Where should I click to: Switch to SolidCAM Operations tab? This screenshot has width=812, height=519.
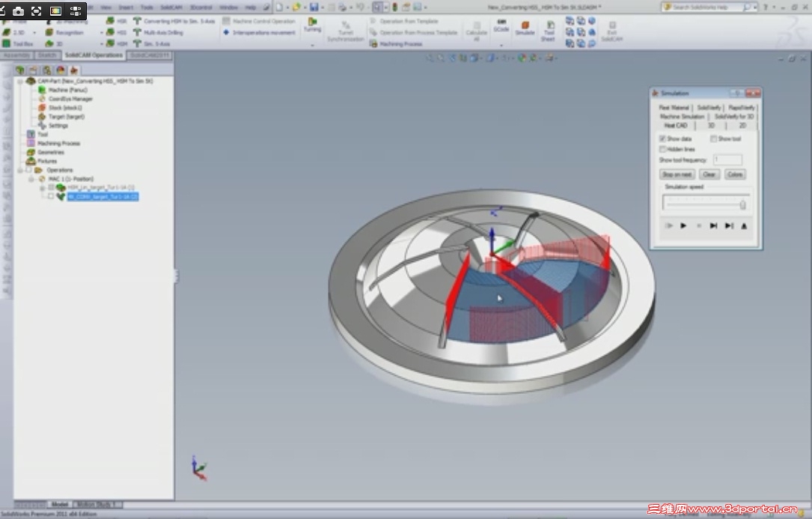pos(94,55)
